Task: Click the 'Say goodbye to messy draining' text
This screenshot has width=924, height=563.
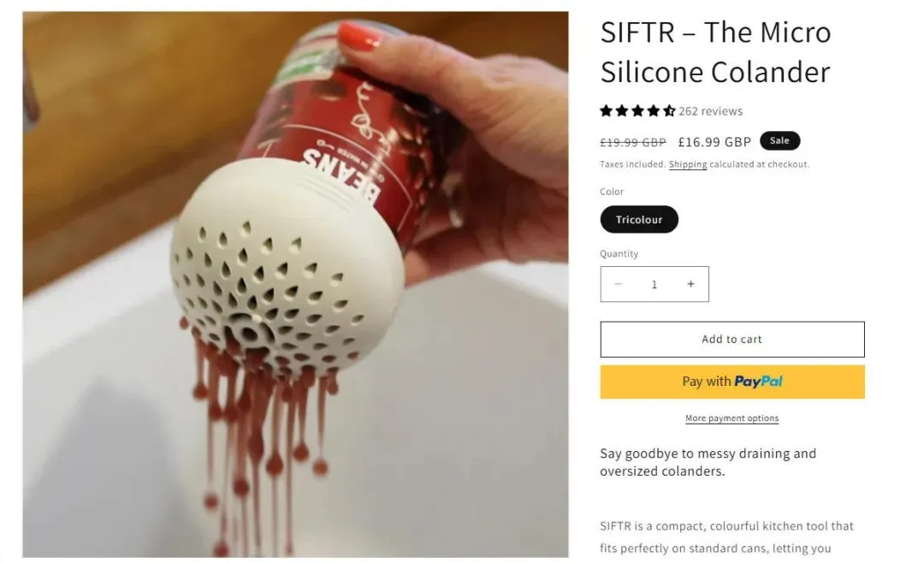Action: [x=708, y=462]
